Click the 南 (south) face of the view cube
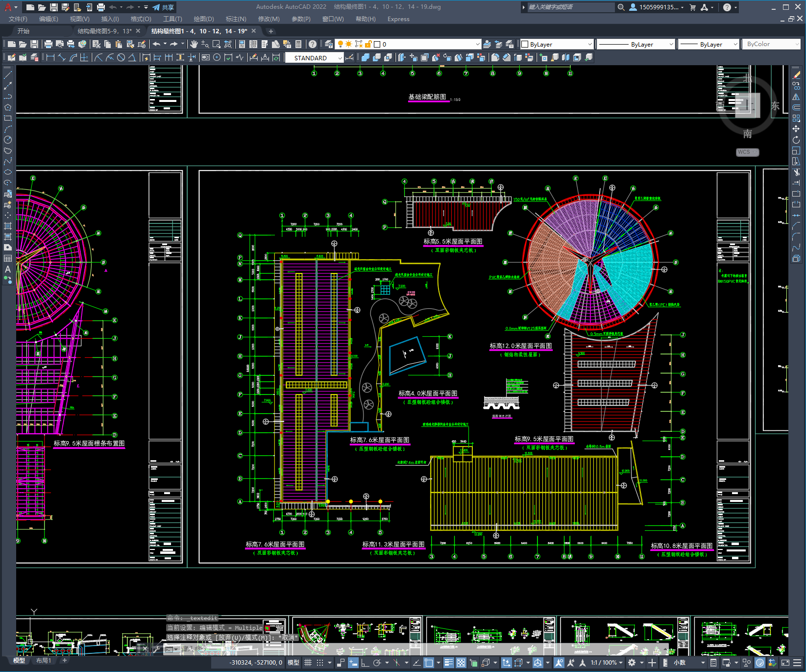 pyautogui.click(x=747, y=133)
